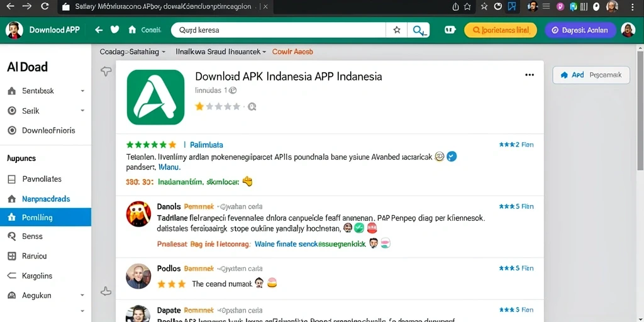Click the green app logo thumbnail

click(x=156, y=97)
